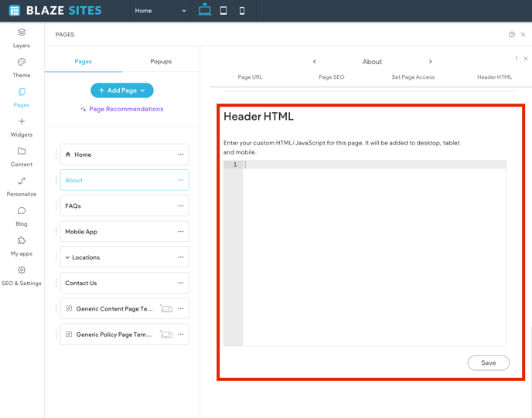Switch to desktop preview mode
This screenshot has height=418, width=532.
[x=204, y=10]
